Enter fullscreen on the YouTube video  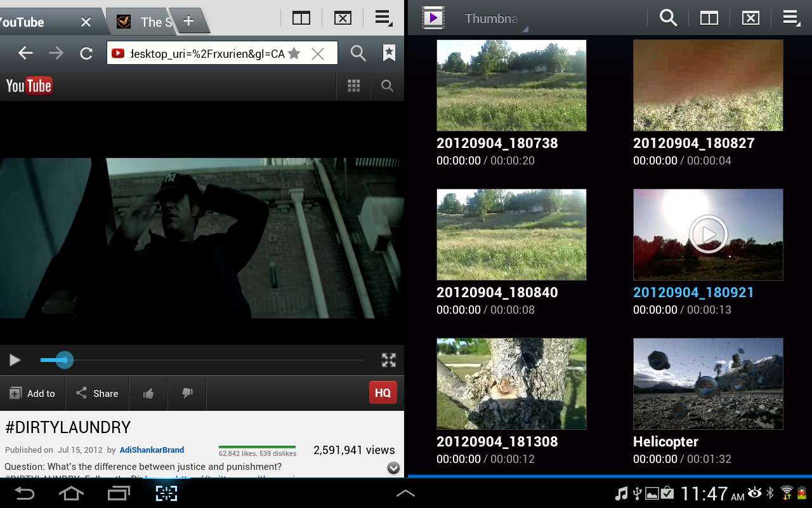point(389,360)
